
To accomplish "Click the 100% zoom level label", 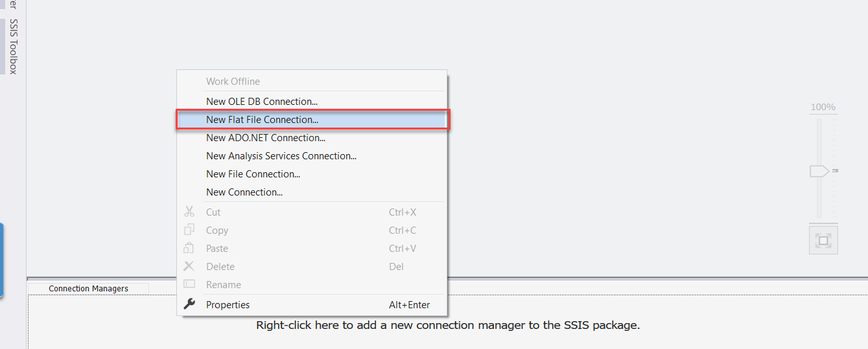I will click(x=823, y=107).
